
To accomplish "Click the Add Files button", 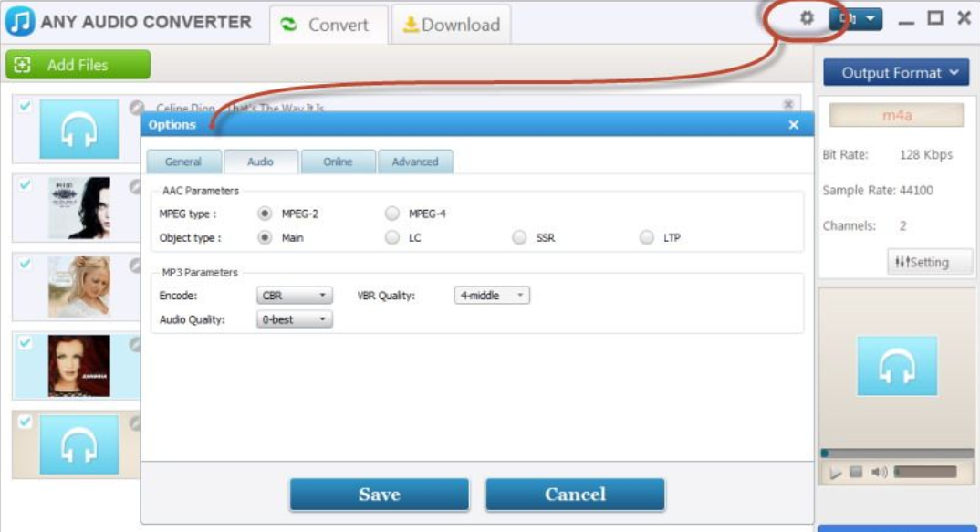I will (x=78, y=65).
